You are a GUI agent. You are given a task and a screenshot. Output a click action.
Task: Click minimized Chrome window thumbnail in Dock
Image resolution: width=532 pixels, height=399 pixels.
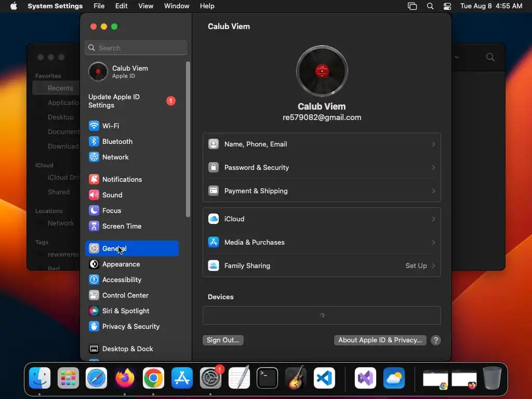[x=435, y=379]
